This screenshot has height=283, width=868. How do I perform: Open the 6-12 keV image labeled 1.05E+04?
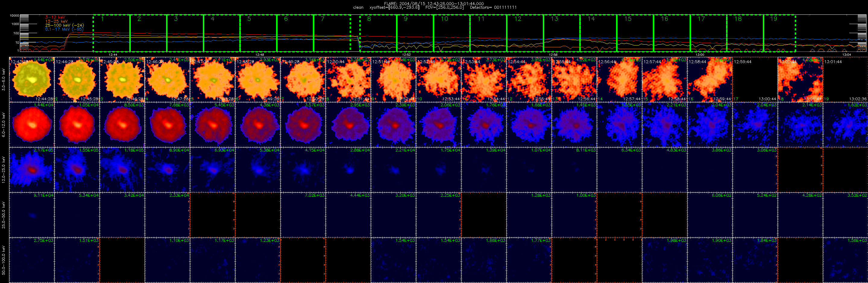click(x=77, y=125)
